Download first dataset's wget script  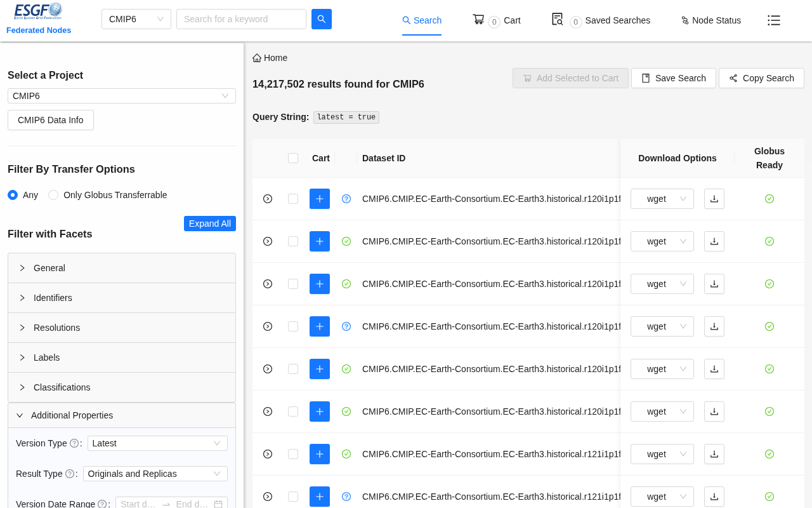pos(714,199)
